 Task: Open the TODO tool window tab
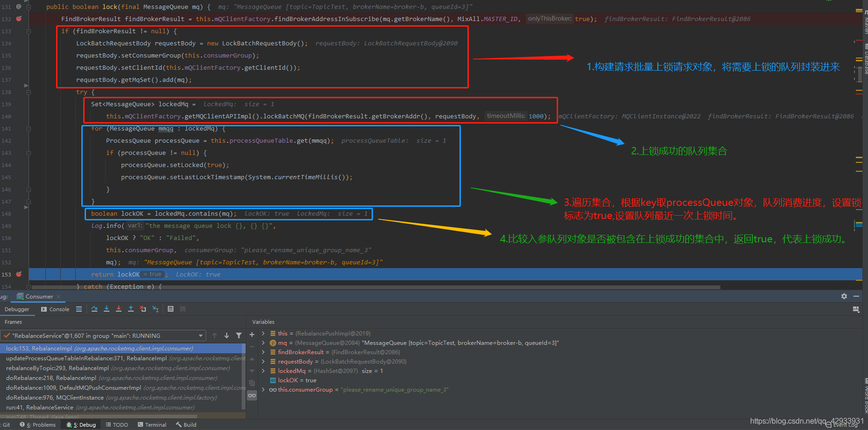[117, 425]
